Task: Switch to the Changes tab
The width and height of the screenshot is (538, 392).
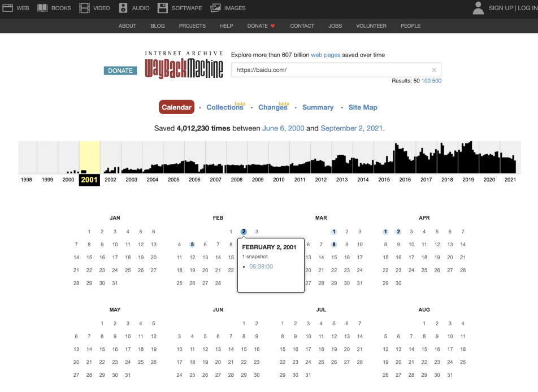Action: (x=273, y=107)
